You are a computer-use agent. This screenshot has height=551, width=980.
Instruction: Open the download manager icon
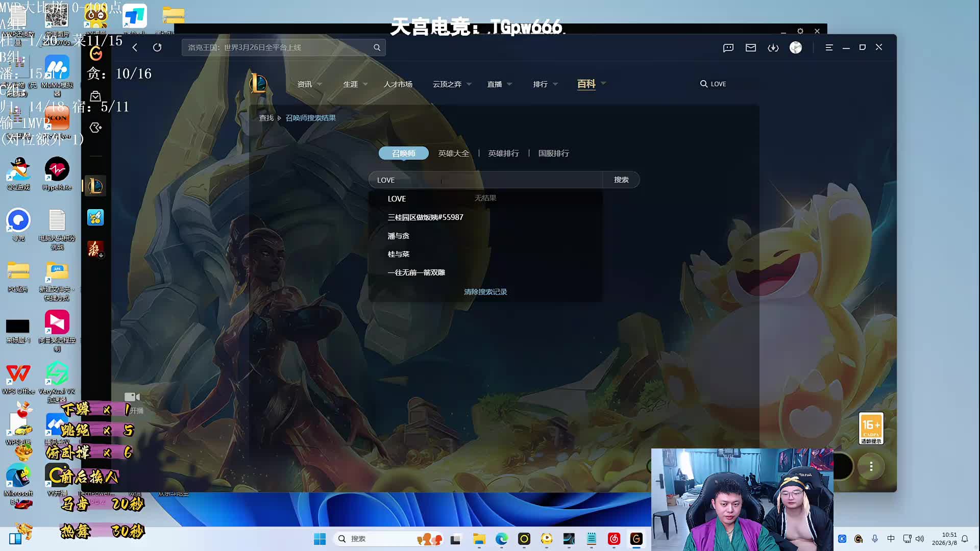773,47
